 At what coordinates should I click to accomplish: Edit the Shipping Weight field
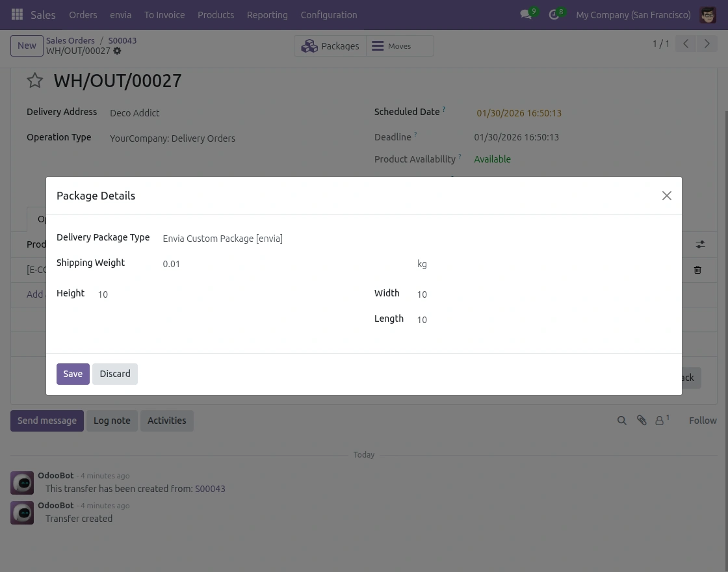[x=195, y=264]
